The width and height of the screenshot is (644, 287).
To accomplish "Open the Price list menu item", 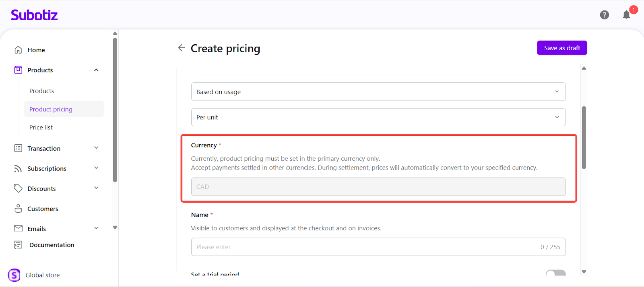I will coord(41,127).
